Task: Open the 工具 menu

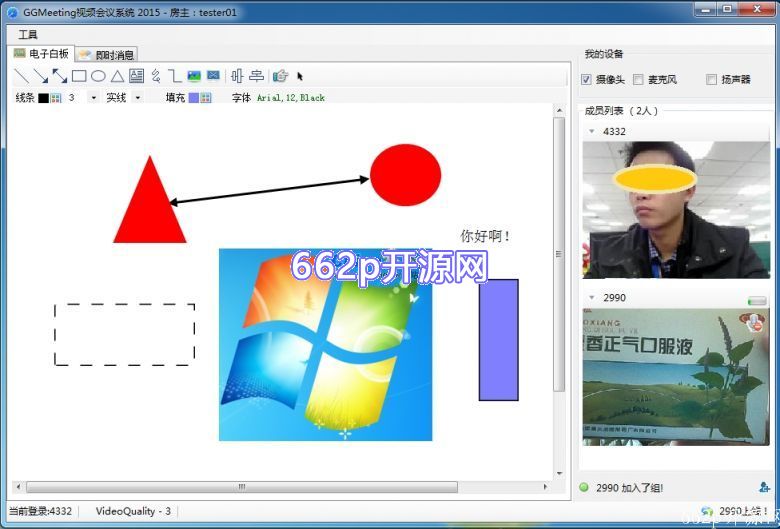Action: pos(28,34)
